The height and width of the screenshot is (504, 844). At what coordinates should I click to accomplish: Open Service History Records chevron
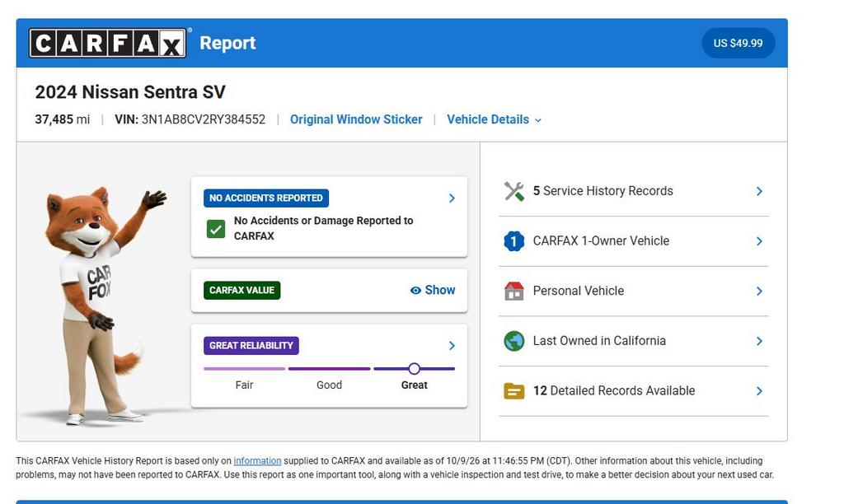(x=759, y=191)
